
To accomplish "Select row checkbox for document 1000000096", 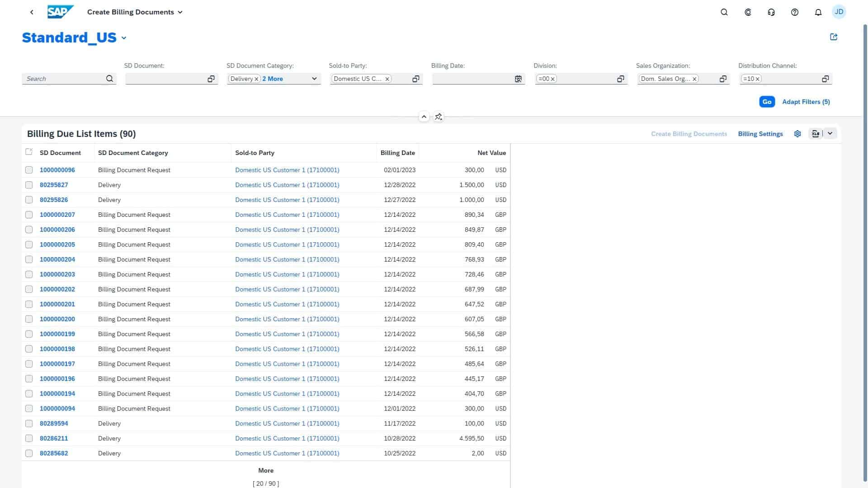I will click(x=29, y=170).
